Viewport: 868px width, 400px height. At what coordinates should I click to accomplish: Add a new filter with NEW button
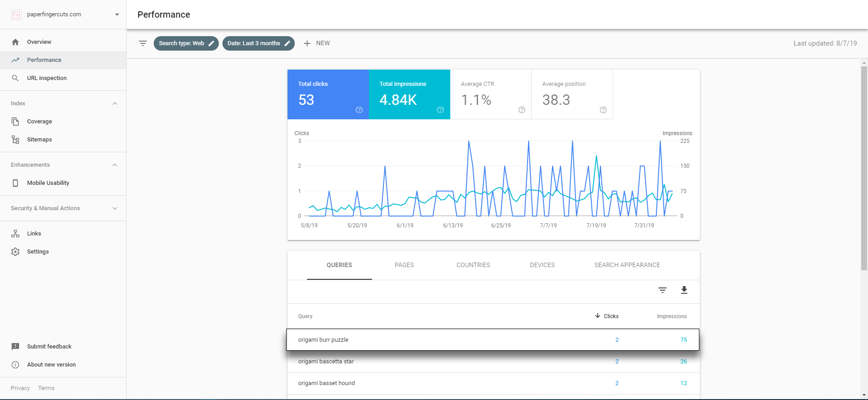pyautogui.click(x=317, y=43)
